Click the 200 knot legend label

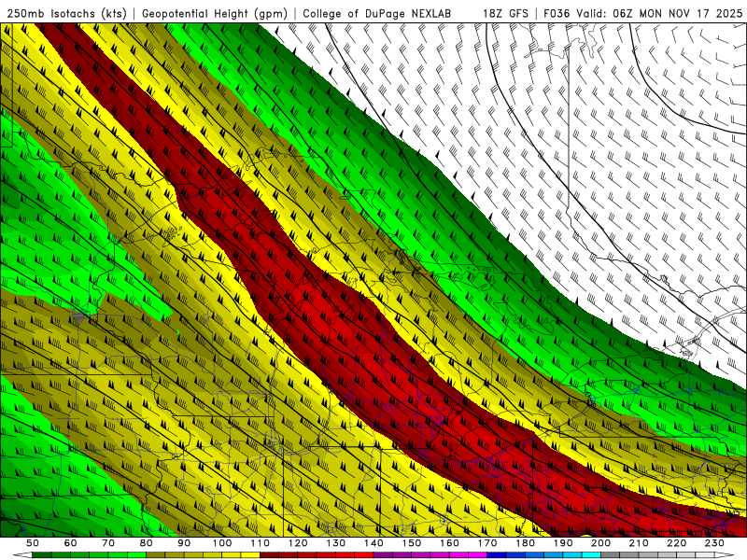click(600, 543)
